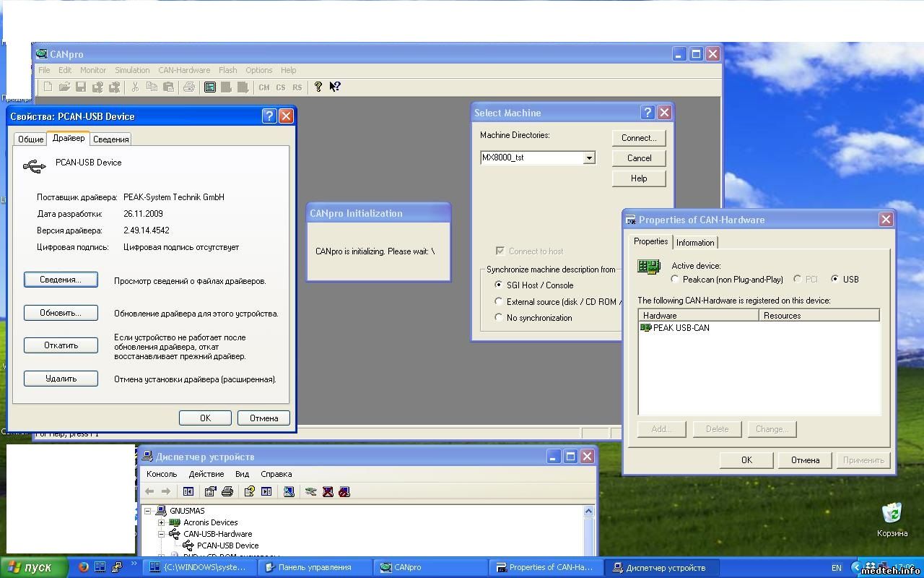Click the Device Manager vertical scrollbar up arrow
The image size is (924, 578).
[588, 511]
